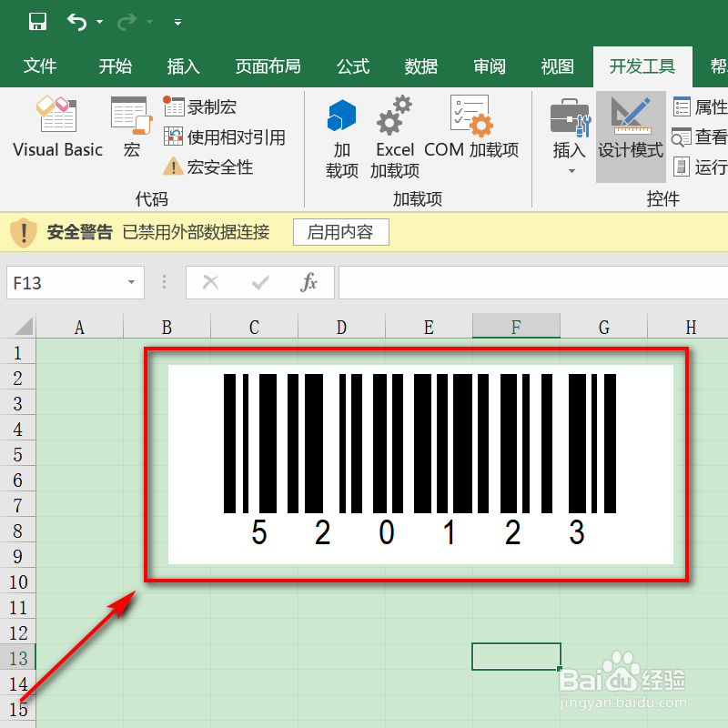Open Insert Function fx button

(x=309, y=282)
